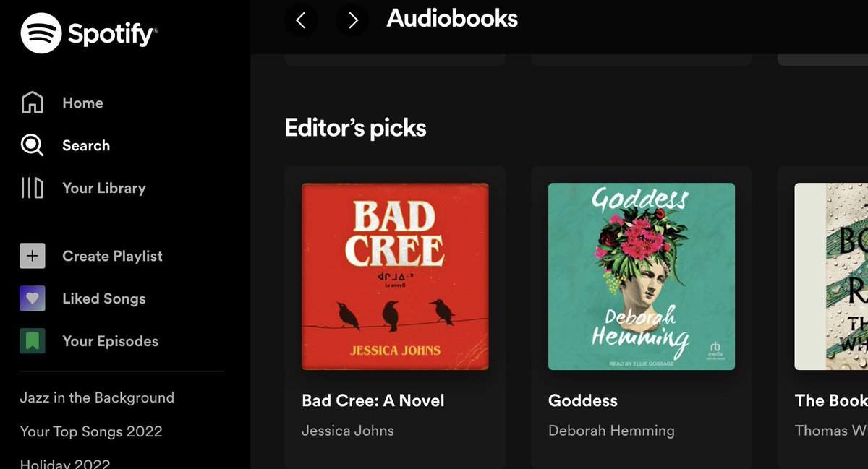This screenshot has width=868, height=469.
Task: Click the Your Episodes bookmark icon
Action: pyautogui.click(x=33, y=341)
